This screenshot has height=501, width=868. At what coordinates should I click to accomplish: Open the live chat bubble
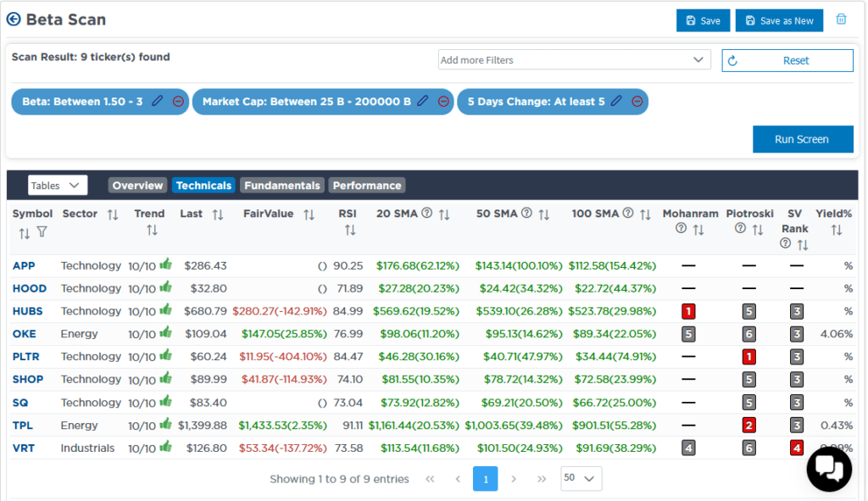pyautogui.click(x=829, y=469)
